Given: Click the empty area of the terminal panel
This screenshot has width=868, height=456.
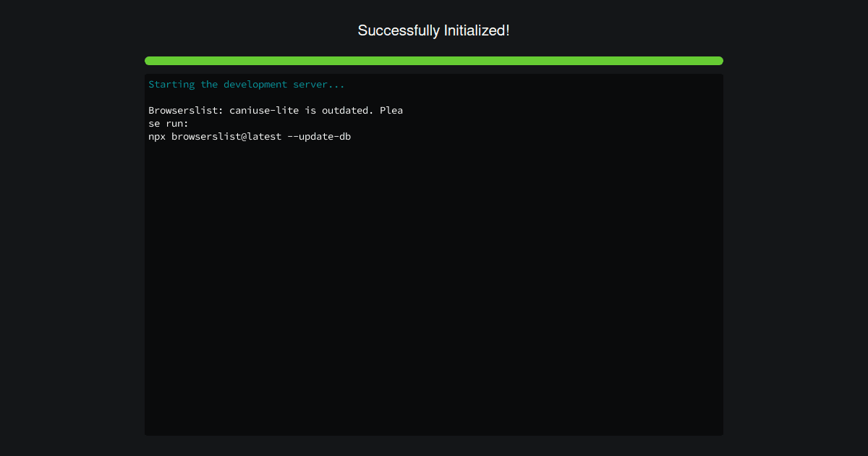Looking at the screenshot, I should click(434, 290).
